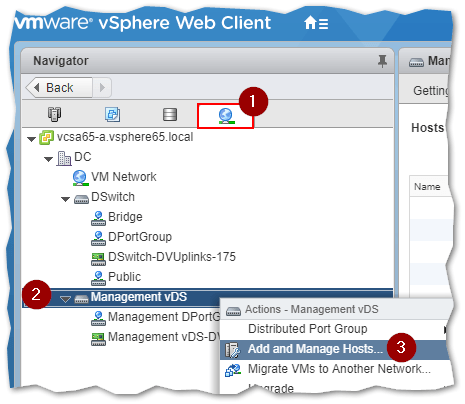This screenshot has width=465, height=404.
Task: Open Hosts and Clusters view icon
Action: [55, 114]
